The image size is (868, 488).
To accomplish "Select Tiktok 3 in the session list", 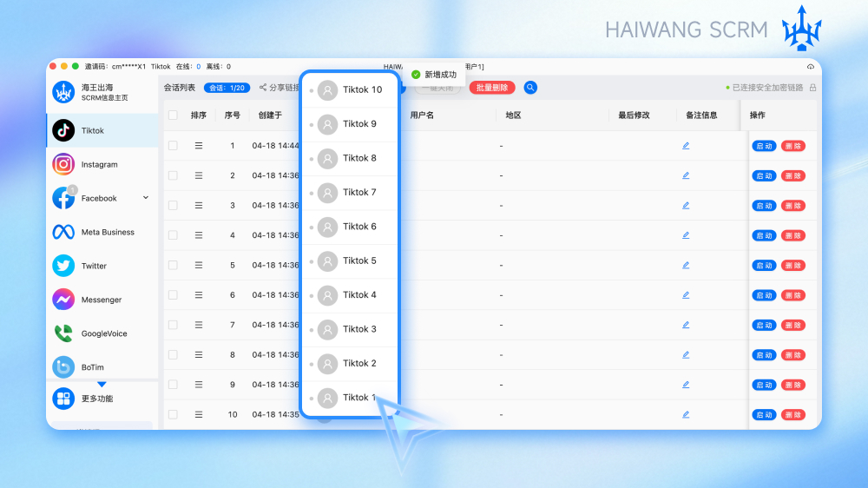I will [351, 330].
